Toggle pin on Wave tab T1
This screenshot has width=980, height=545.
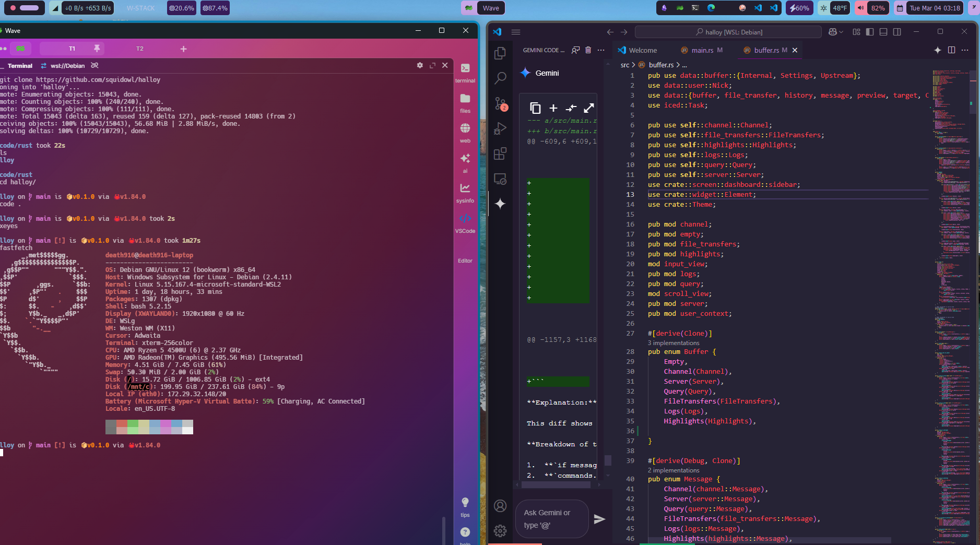coord(97,49)
